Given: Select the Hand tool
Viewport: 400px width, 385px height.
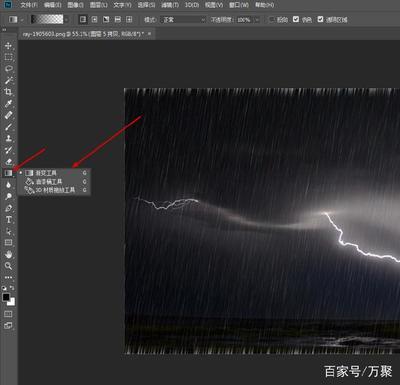Looking at the screenshot, I should point(9,254).
